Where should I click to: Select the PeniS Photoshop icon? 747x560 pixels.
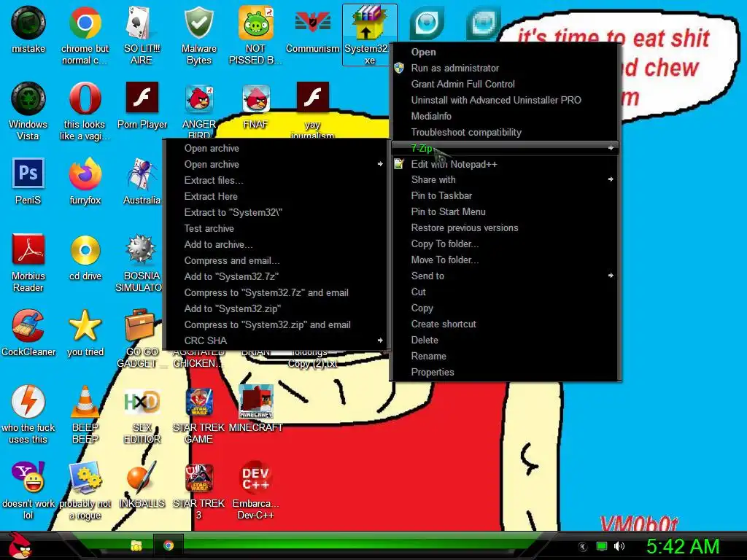pyautogui.click(x=28, y=174)
